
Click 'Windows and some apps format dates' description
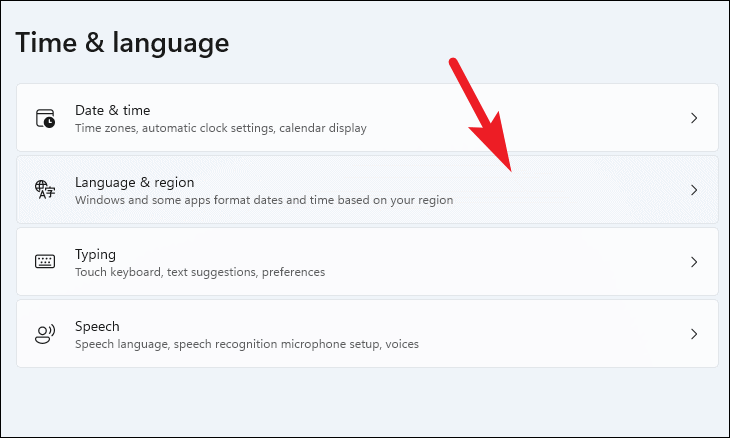pyautogui.click(x=264, y=200)
